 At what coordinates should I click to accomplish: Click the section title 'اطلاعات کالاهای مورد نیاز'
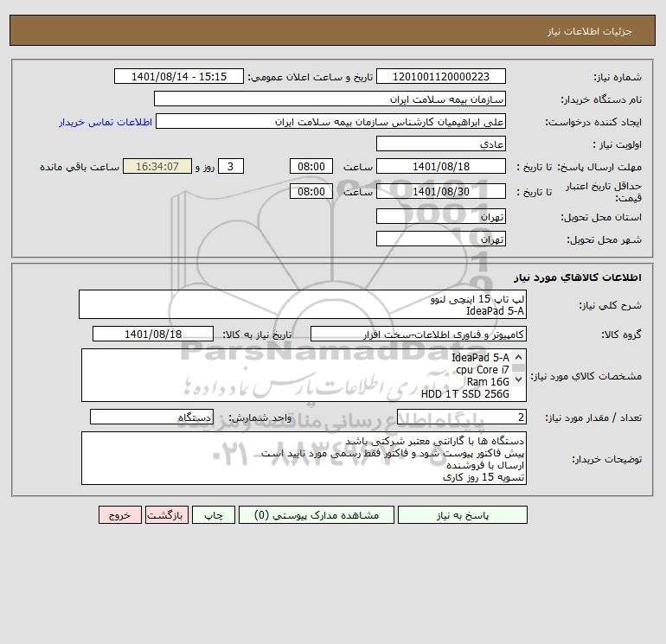point(578,277)
